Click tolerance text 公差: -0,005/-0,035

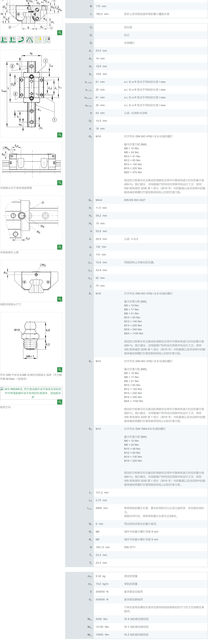pyautogui.click(x=135, y=113)
